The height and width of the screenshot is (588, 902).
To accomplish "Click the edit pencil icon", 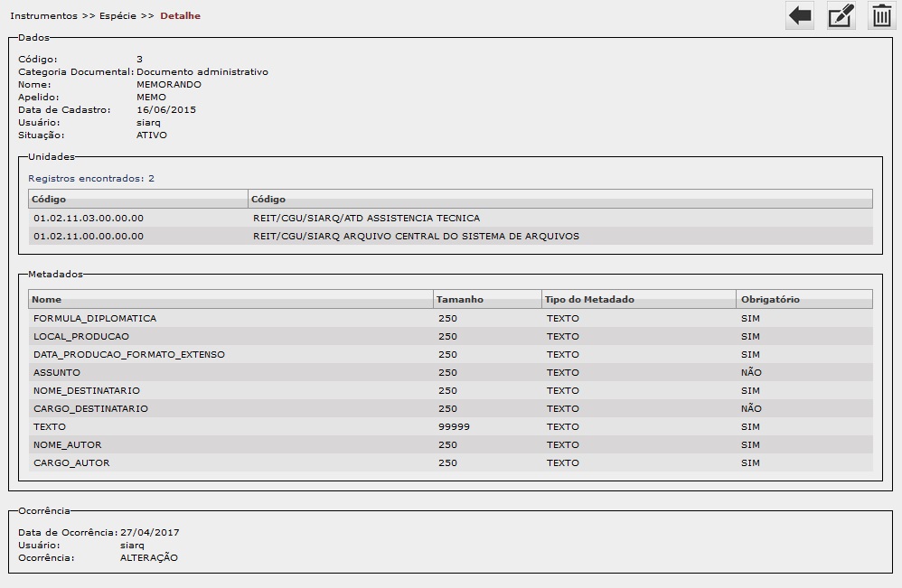I will 841,15.
